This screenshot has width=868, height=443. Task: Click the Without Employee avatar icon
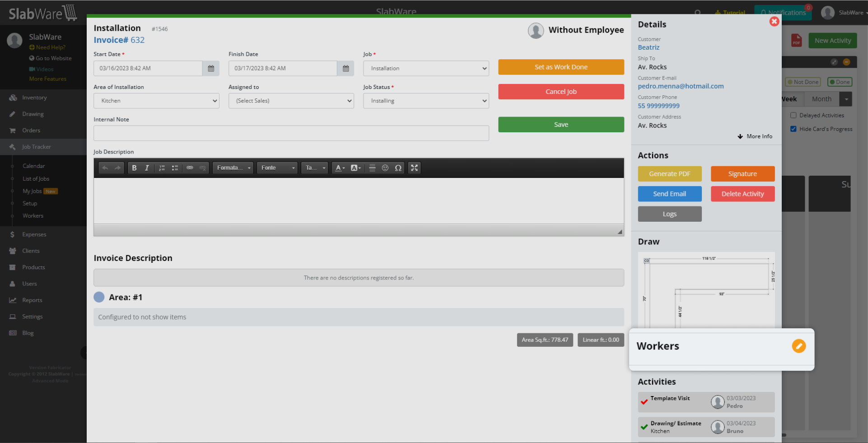pos(536,31)
